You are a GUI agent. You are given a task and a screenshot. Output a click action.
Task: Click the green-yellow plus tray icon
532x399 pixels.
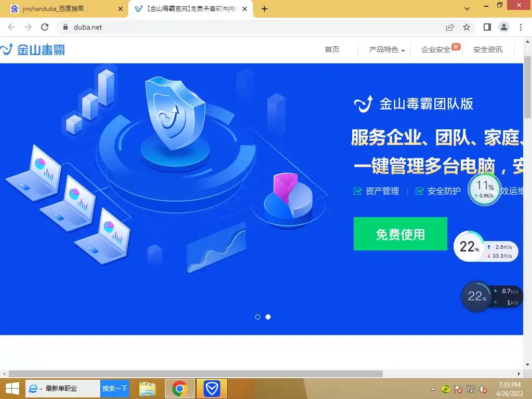445,389
